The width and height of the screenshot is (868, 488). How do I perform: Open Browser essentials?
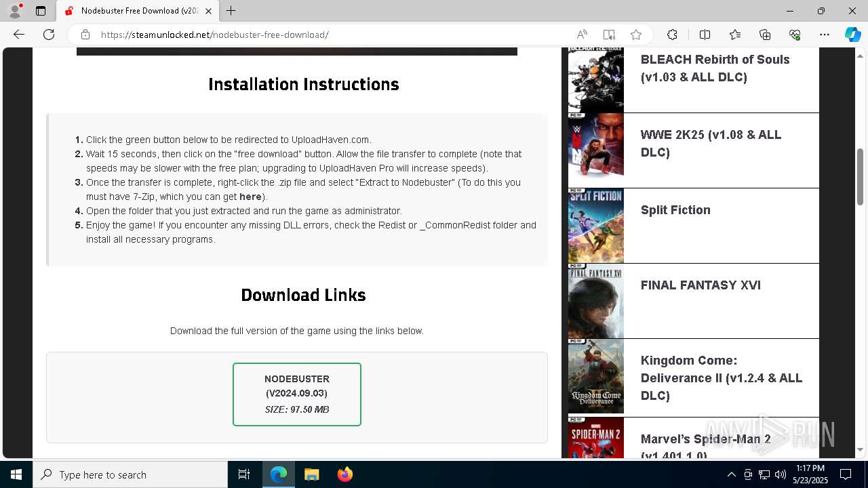click(795, 35)
